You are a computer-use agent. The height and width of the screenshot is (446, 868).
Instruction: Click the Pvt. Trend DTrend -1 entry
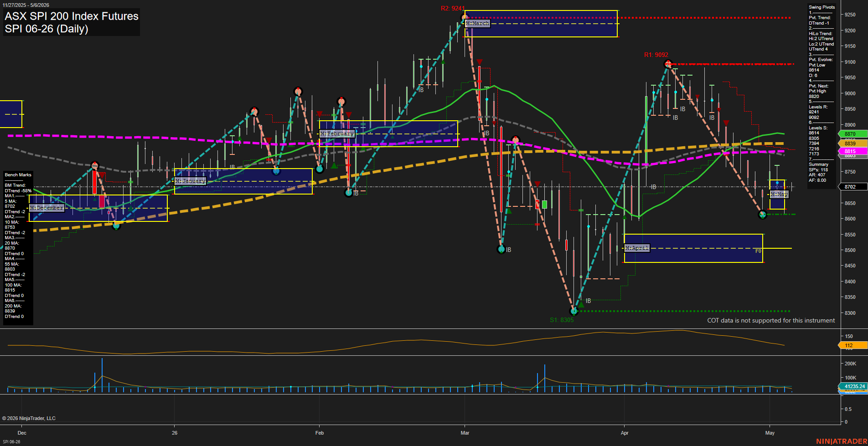[x=820, y=21]
